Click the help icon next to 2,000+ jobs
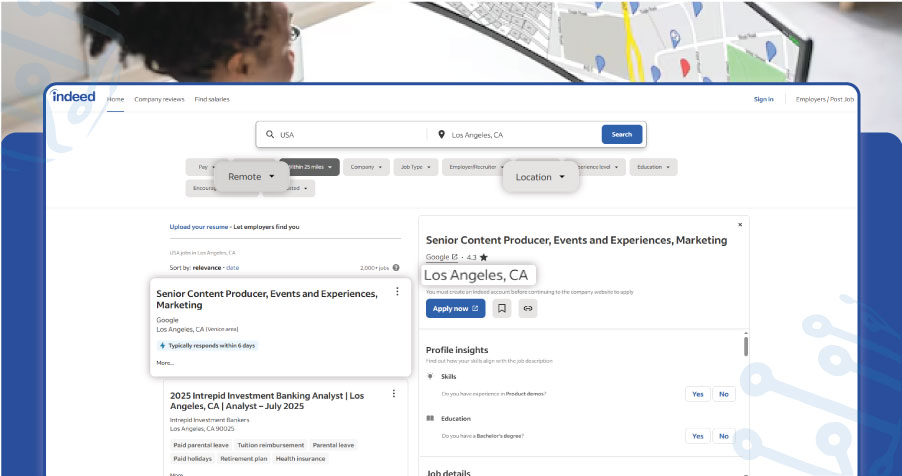902x476 pixels. pos(396,268)
